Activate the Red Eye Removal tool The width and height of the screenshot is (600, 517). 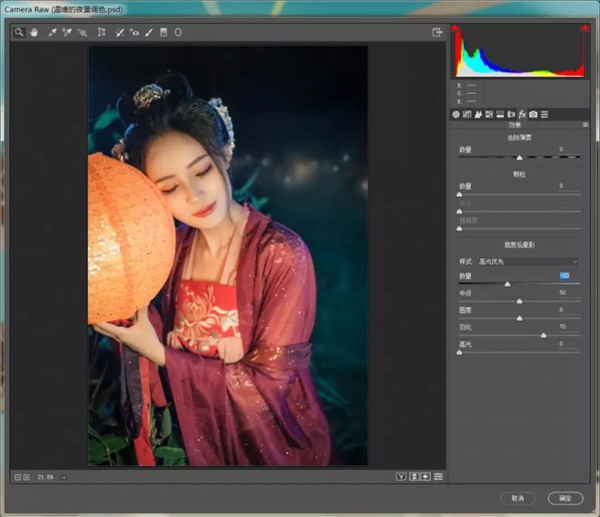coord(135,32)
